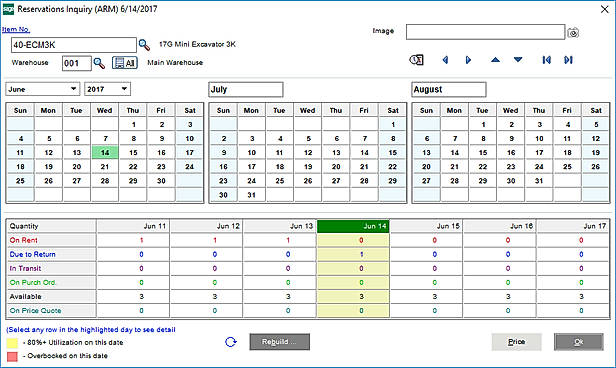The image size is (616, 368).
Task: Click On Purch Ord. value for Jun 14
Action: 353,282
